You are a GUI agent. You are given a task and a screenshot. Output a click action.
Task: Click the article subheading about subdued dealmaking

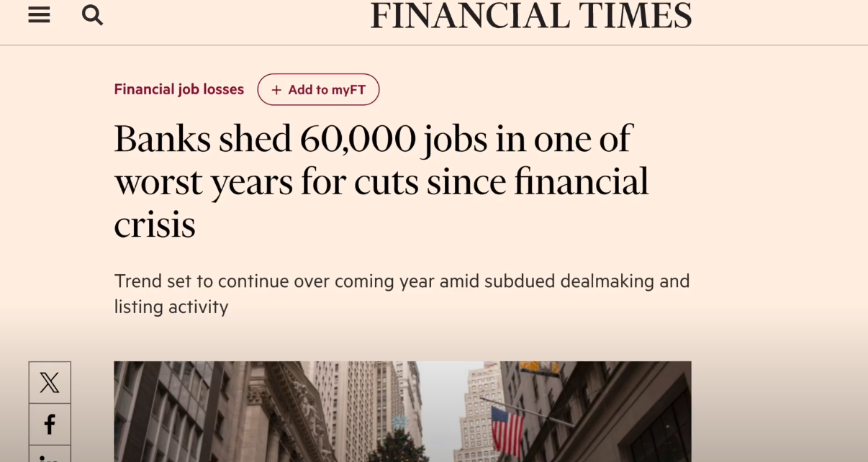(401, 294)
